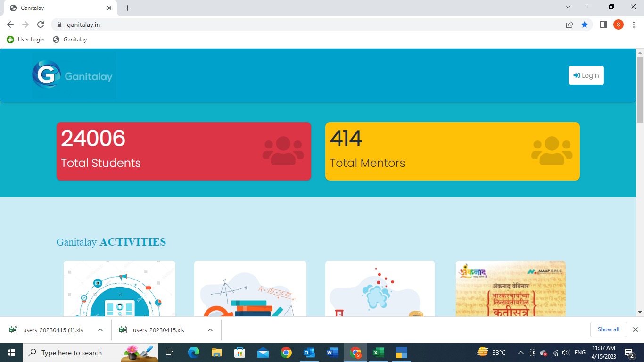Open the Chrome profile avatar
Image resolution: width=644 pixels, height=362 pixels.
click(618, 25)
